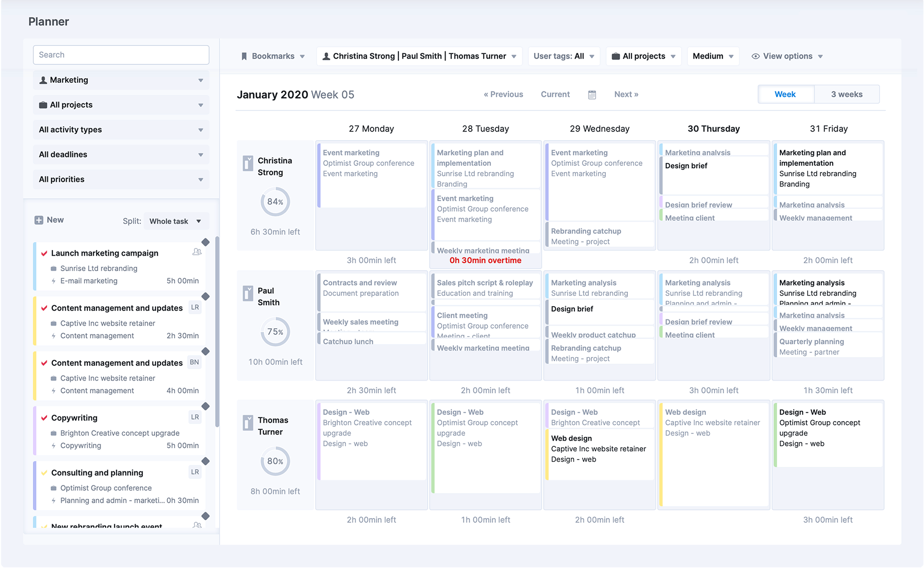Toggle checkmark on Copywriting task
The height and width of the screenshot is (569, 924).
pyautogui.click(x=44, y=418)
